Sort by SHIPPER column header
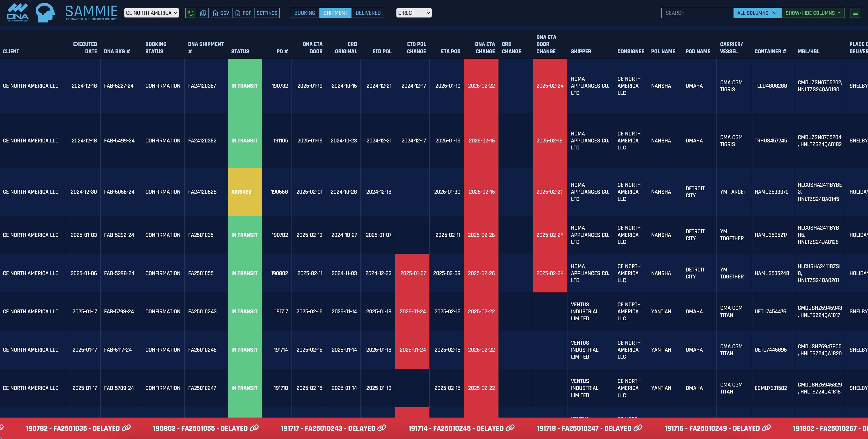 [581, 51]
